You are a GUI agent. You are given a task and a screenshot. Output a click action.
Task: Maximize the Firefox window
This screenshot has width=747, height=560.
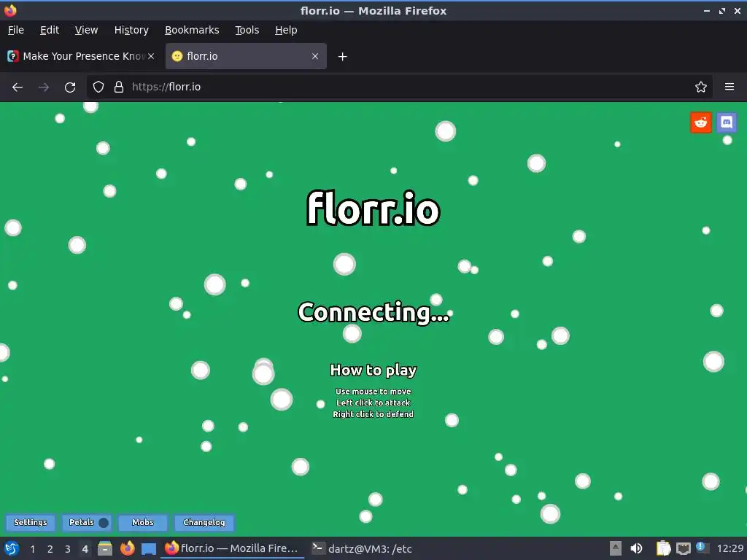721,11
